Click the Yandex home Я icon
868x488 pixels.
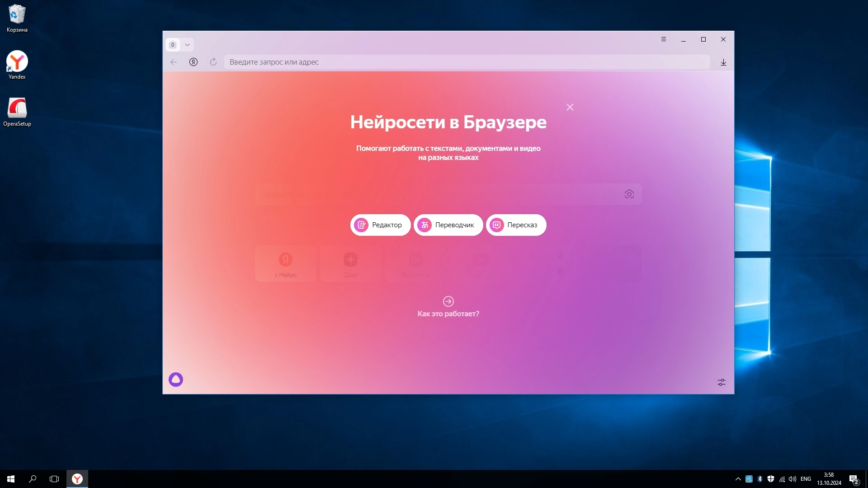coord(193,62)
